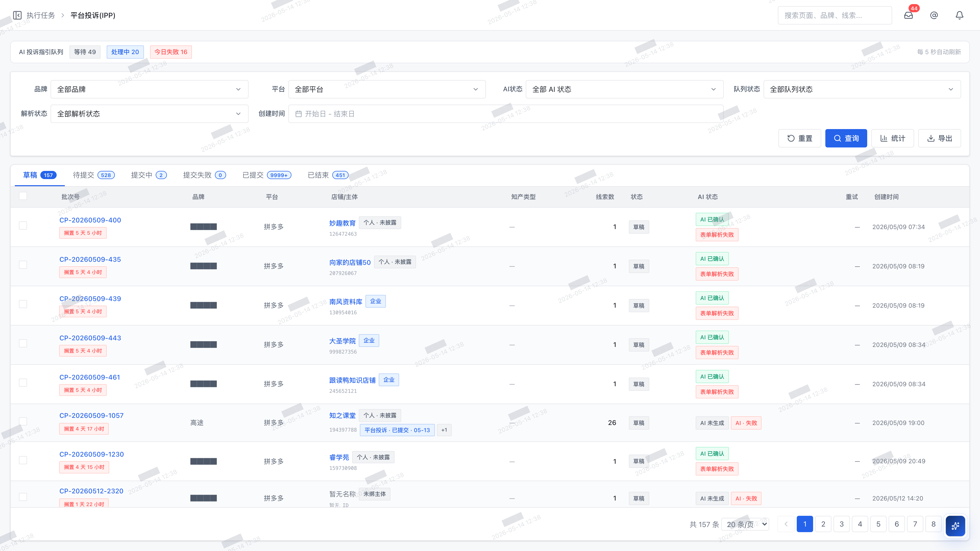Check the row CP-20260509-435

pyautogui.click(x=23, y=265)
